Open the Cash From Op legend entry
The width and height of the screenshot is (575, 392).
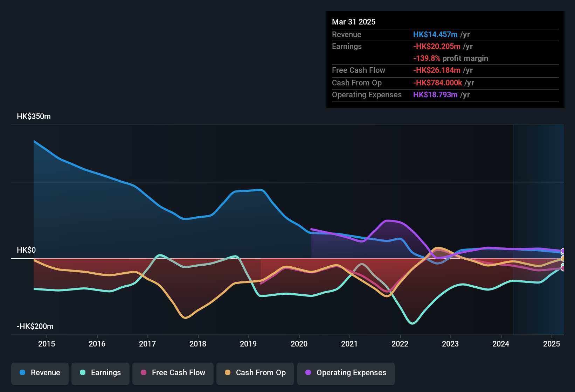tap(255, 373)
